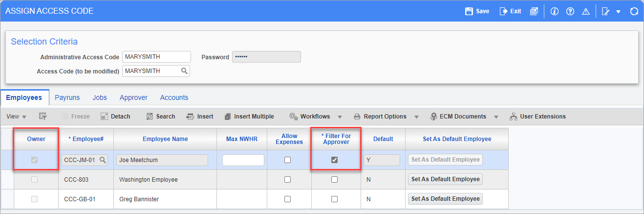Toggle Owner checkbox for Greg Bannister
644x214 pixels.
(x=35, y=199)
